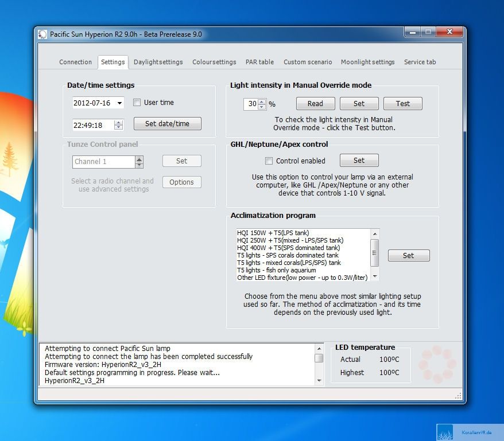
Task: Click Set in Tunze Control panel
Action: click(x=181, y=161)
